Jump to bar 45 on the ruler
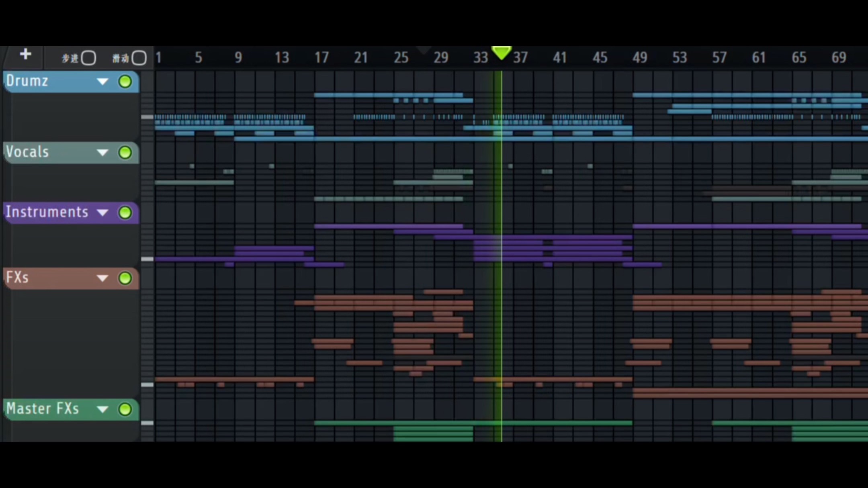The height and width of the screenshot is (488, 868). pyautogui.click(x=600, y=58)
